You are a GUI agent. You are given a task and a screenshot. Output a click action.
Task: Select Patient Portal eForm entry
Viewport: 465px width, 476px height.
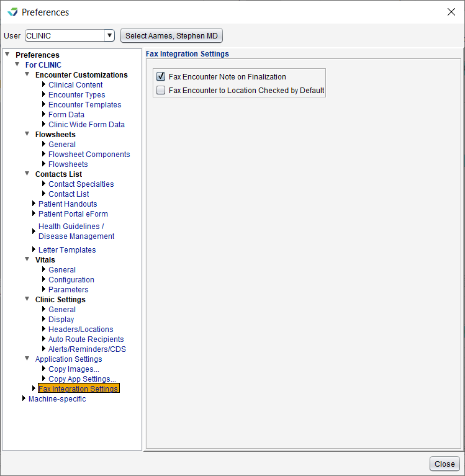(73, 214)
